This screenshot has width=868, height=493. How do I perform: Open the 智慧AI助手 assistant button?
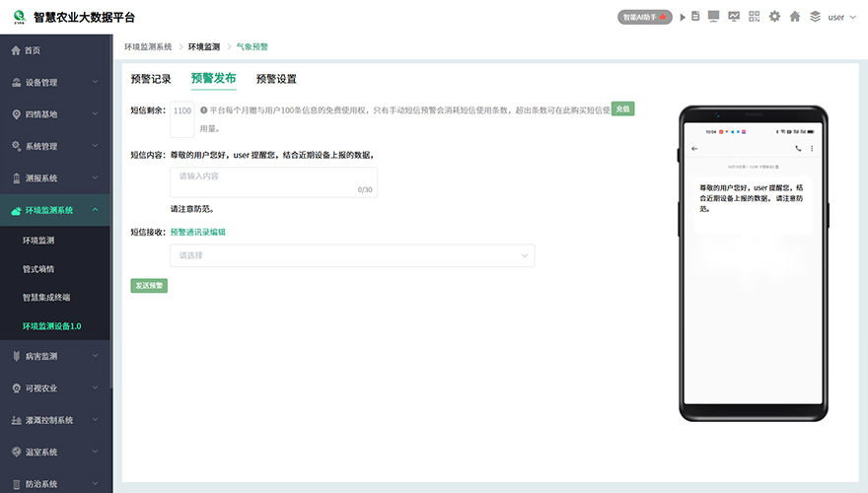(644, 17)
